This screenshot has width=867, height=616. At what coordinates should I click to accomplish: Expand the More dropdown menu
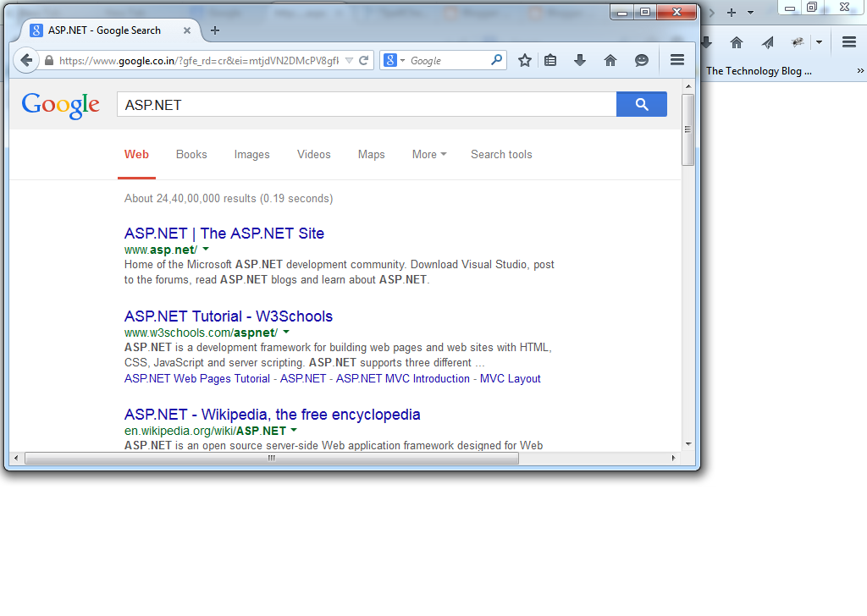tap(429, 155)
